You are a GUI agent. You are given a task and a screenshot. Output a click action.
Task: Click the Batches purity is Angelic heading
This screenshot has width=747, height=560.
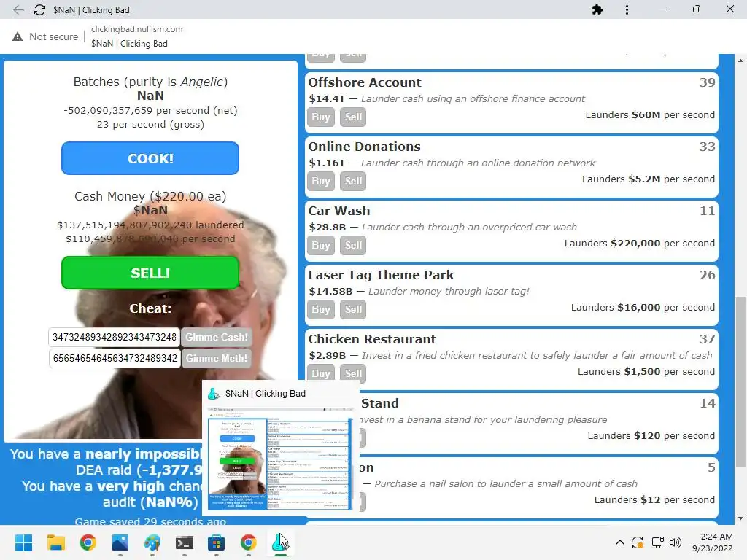pyautogui.click(x=150, y=82)
